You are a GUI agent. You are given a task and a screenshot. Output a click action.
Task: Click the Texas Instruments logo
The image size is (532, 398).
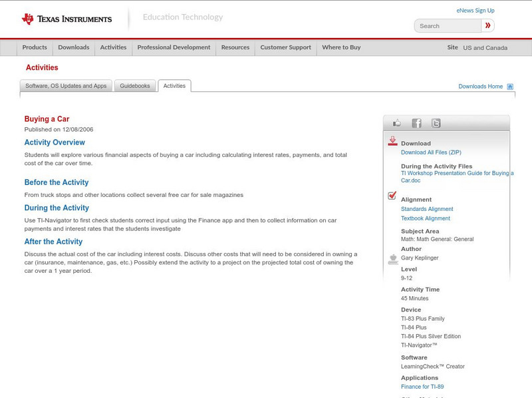(x=66, y=19)
